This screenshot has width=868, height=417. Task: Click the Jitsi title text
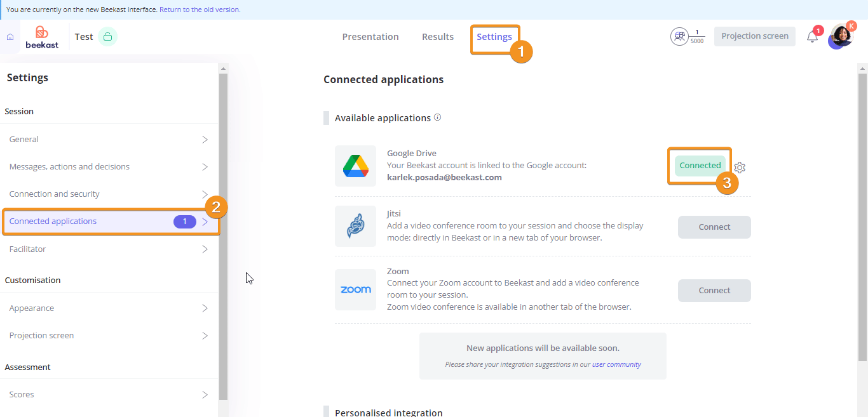coord(394,213)
